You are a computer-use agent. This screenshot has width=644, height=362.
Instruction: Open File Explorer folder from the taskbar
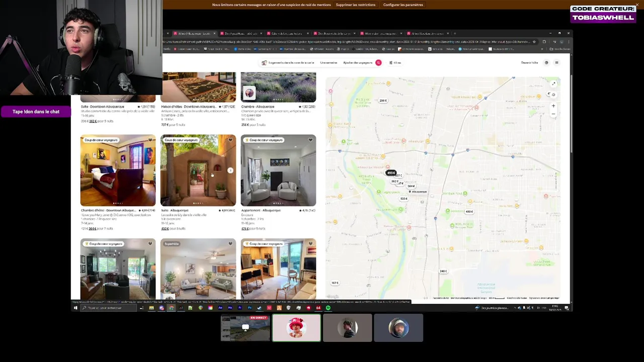click(x=151, y=308)
